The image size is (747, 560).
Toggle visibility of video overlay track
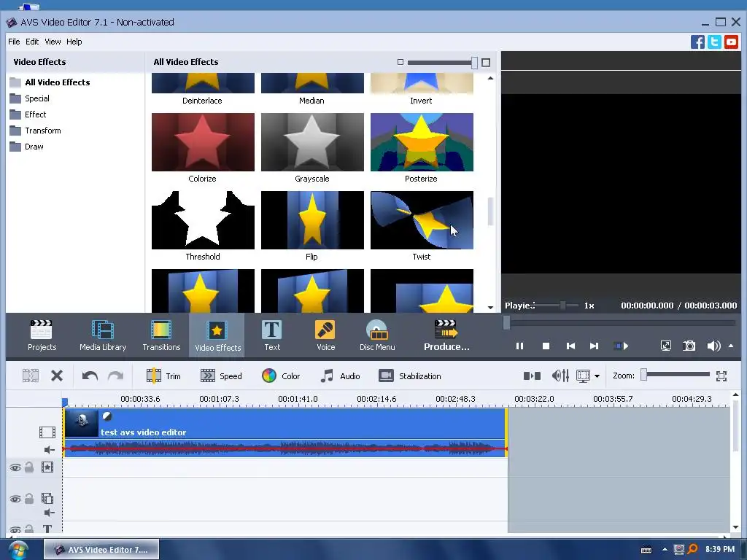tap(15, 499)
